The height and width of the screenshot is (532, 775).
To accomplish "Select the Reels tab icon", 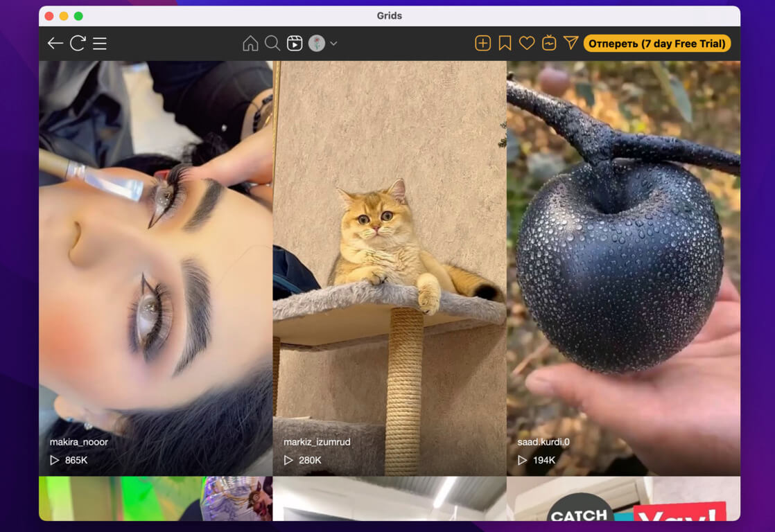I will (x=295, y=44).
